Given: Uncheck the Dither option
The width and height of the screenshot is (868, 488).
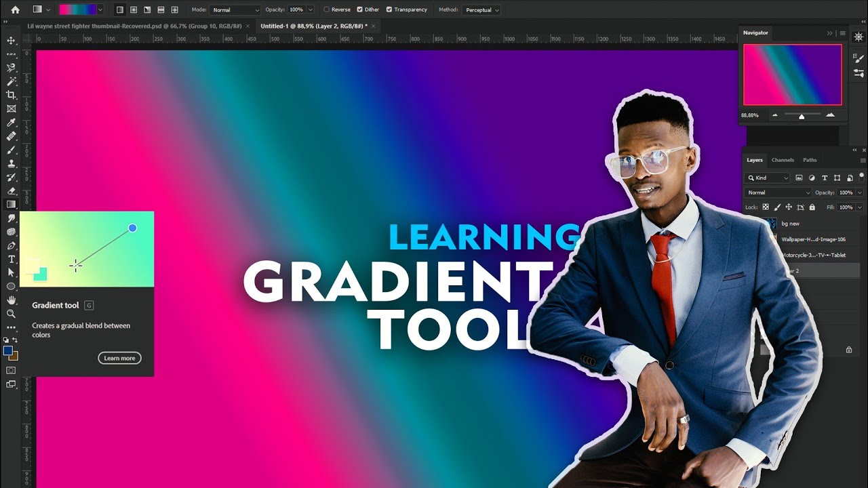Looking at the screenshot, I should 360,10.
